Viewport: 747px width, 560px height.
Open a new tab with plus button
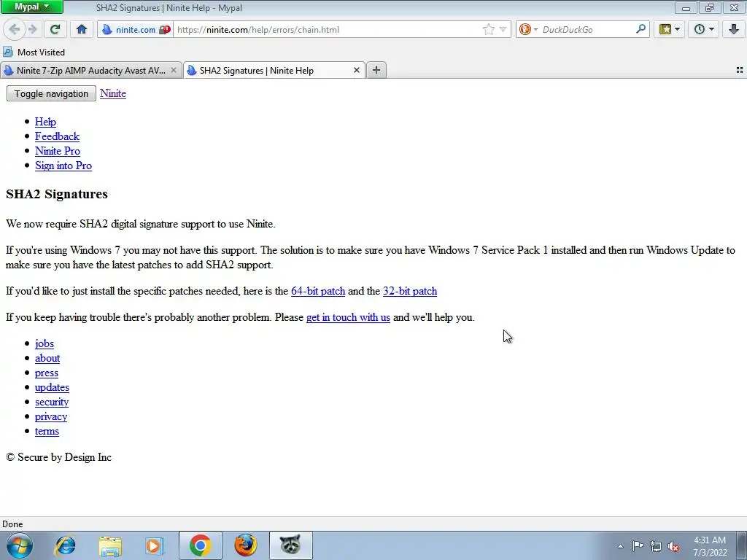click(x=376, y=71)
